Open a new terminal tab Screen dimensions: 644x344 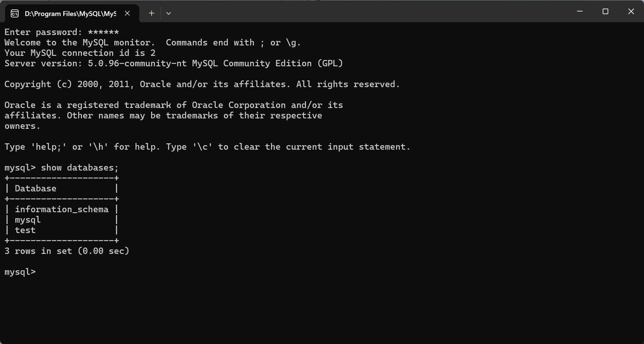[x=152, y=13]
